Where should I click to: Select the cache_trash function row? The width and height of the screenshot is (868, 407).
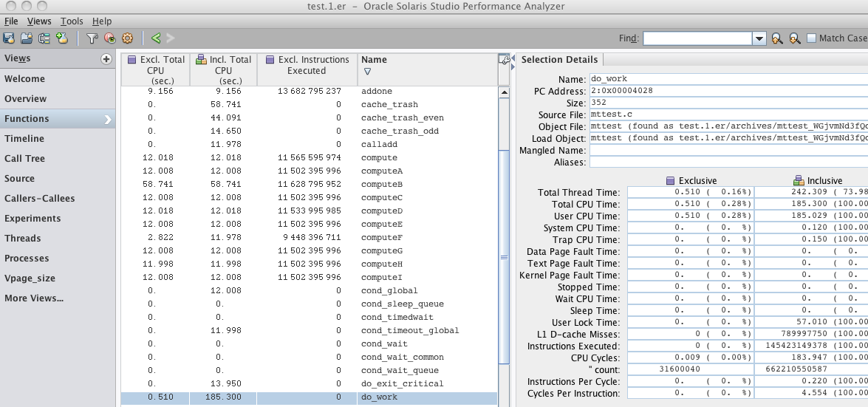tap(309, 104)
